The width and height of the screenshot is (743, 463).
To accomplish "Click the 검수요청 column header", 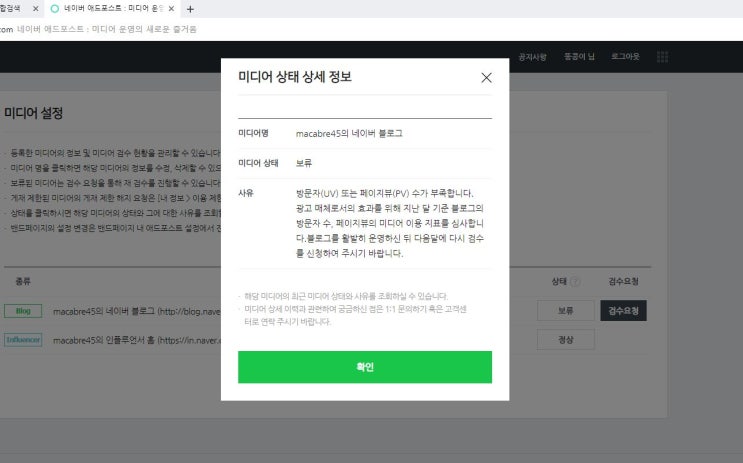I will coord(624,281).
